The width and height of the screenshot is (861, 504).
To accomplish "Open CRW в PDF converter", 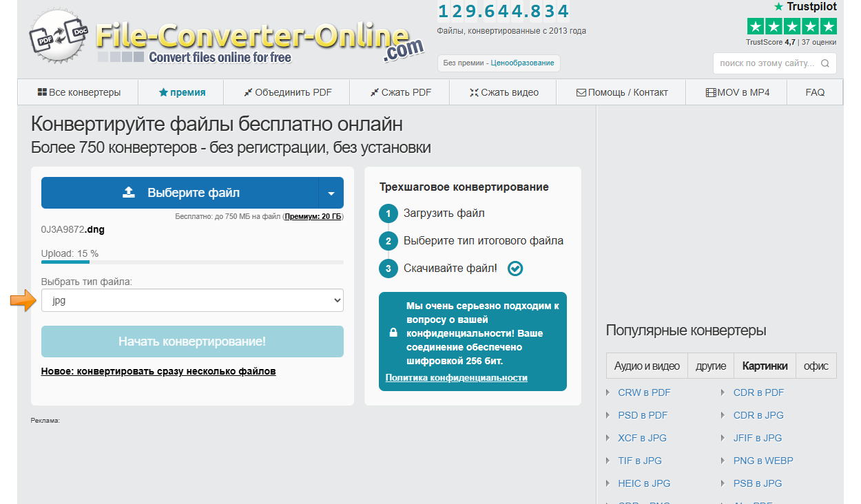I will click(644, 392).
